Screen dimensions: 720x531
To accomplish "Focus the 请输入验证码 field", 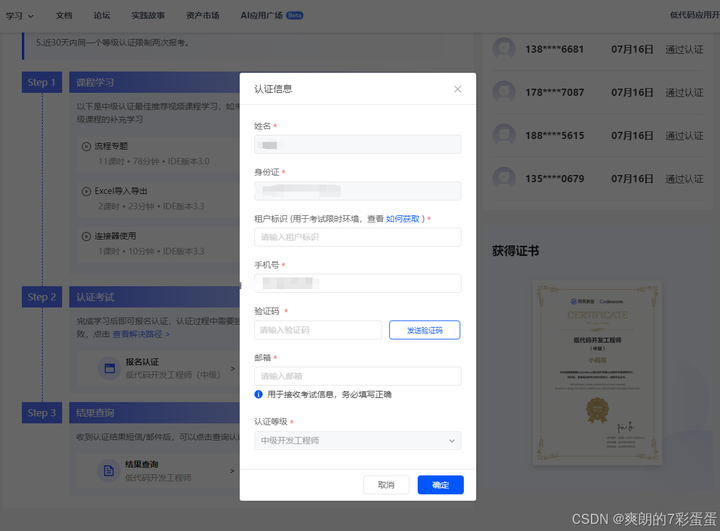I will point(318,330).
